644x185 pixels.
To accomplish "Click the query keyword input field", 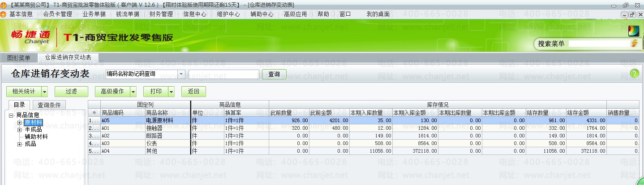I will [x=224, y=74].
